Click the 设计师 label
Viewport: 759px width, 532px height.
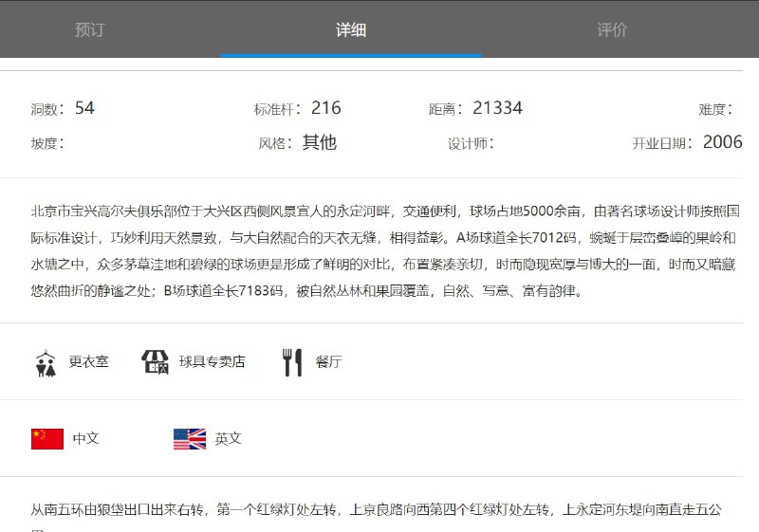[471, 143]
